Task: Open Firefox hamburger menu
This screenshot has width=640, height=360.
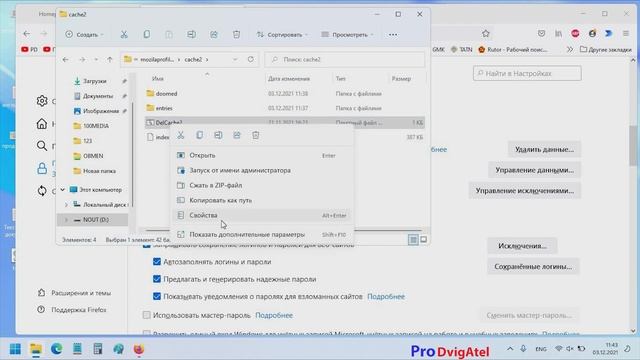Action: [626, 34]
